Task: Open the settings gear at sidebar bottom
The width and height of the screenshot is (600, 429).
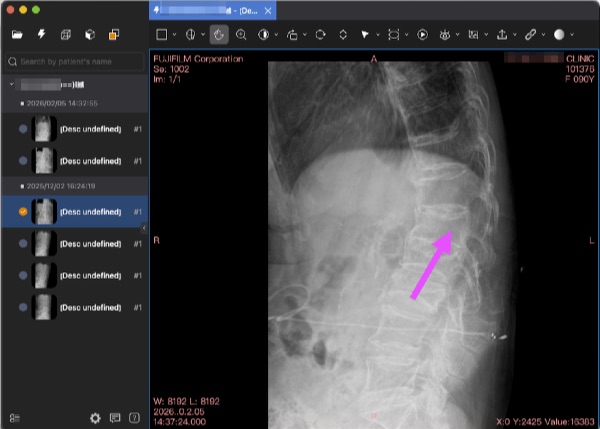Action: 95,417
